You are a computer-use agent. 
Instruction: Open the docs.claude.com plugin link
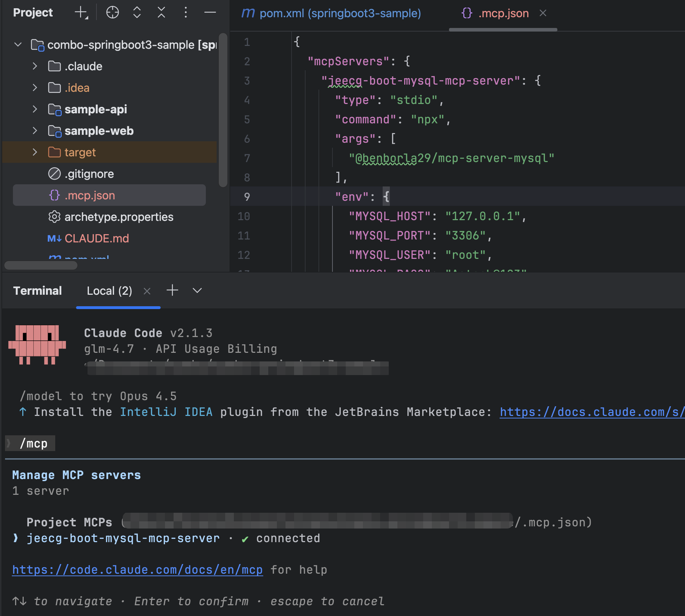592,412
